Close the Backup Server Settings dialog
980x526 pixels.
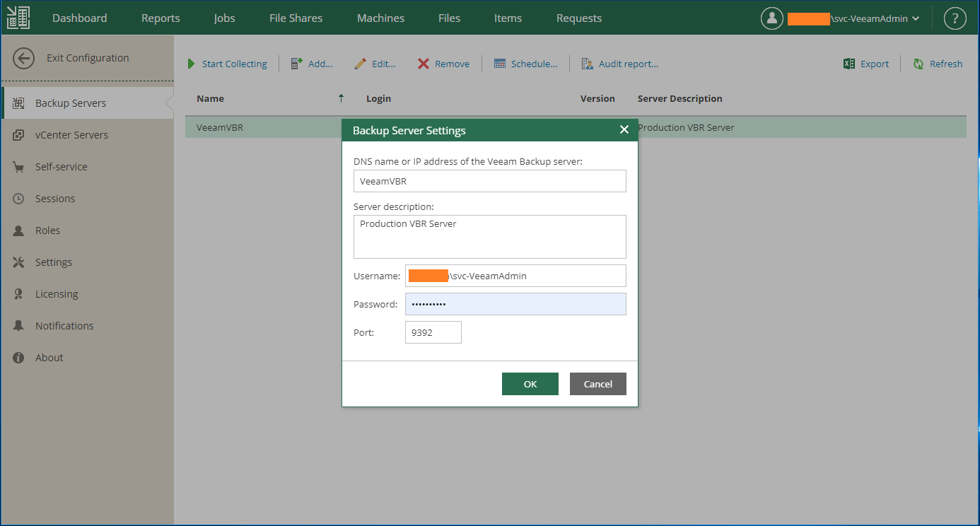coord(624,129)
